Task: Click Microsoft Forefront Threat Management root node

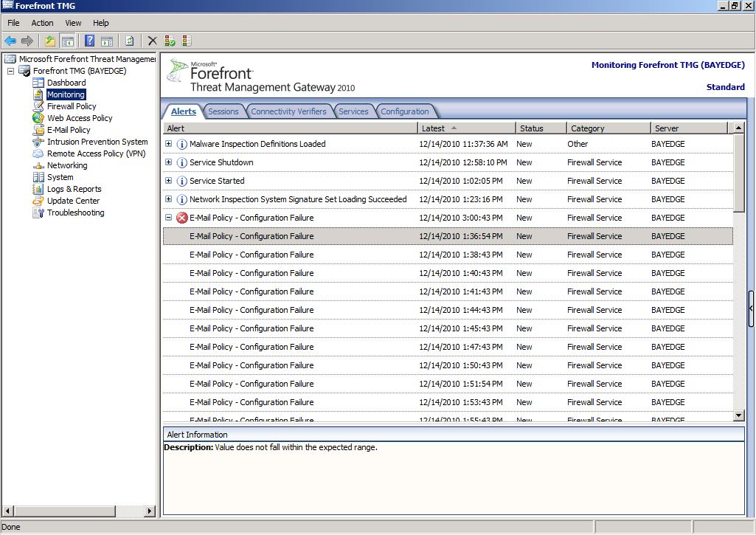Action: pos(87,59)
